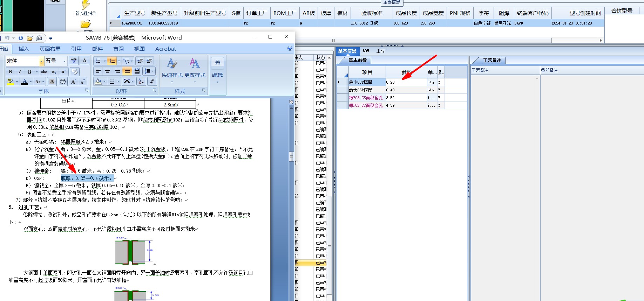Open the font size 五号 dropdown
Viewport: 644px width, 301px height.
point(65,61)
